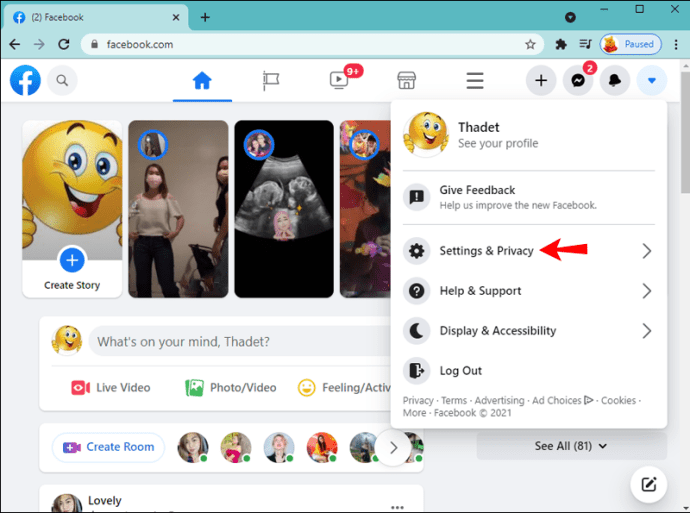The width and height of the screenshot is (690, 513).
Task: Click the browser back arrow
Action: [15, 44]
